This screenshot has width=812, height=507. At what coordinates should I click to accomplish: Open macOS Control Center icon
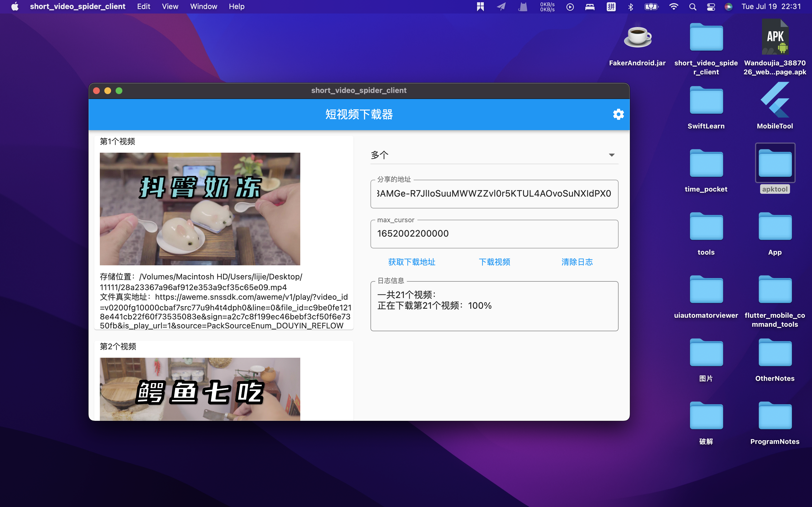(711, 6)
